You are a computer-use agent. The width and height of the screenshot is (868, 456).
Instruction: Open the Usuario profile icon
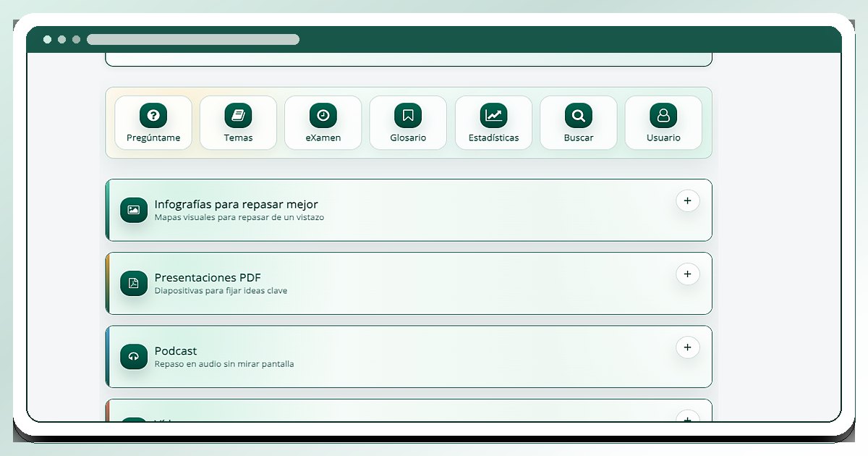click(663, 115)
